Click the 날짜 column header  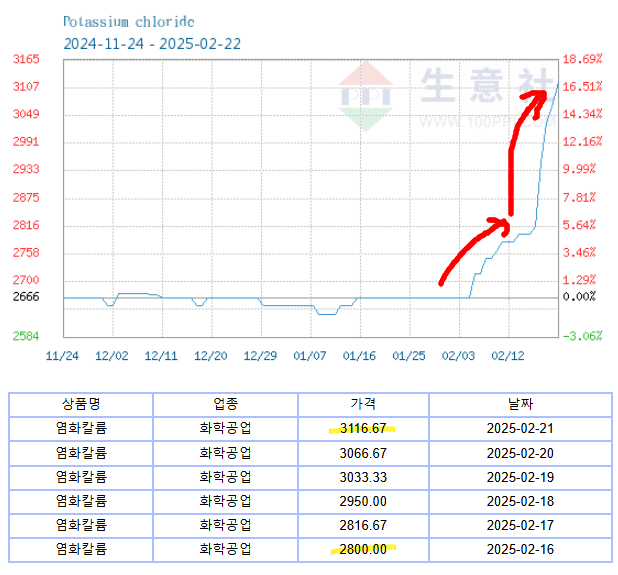point(520,404)
